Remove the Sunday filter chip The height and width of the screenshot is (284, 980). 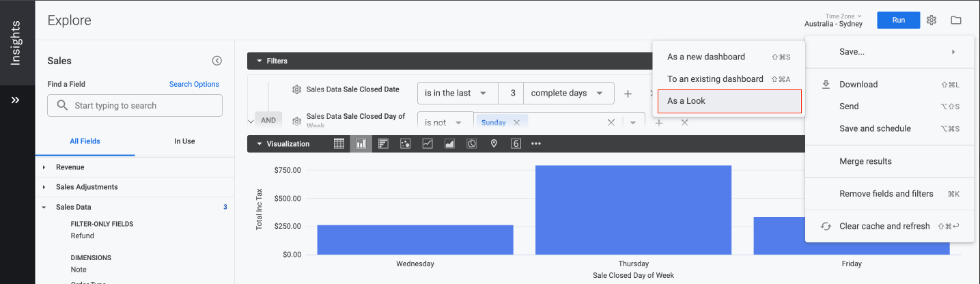(x=517, y=122)
